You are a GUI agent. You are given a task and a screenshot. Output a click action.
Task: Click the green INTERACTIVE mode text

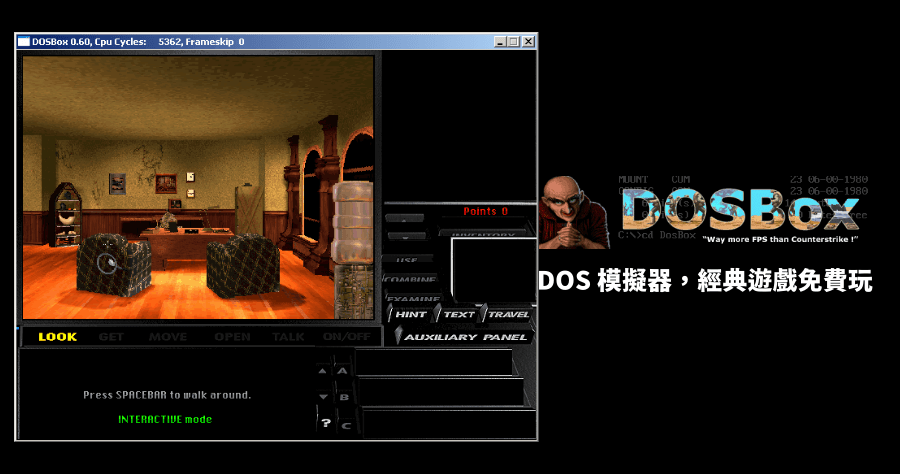165,419
